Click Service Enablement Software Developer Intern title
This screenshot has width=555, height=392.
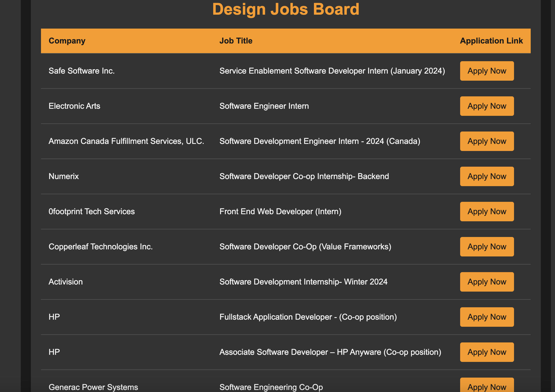coord(332,71)
